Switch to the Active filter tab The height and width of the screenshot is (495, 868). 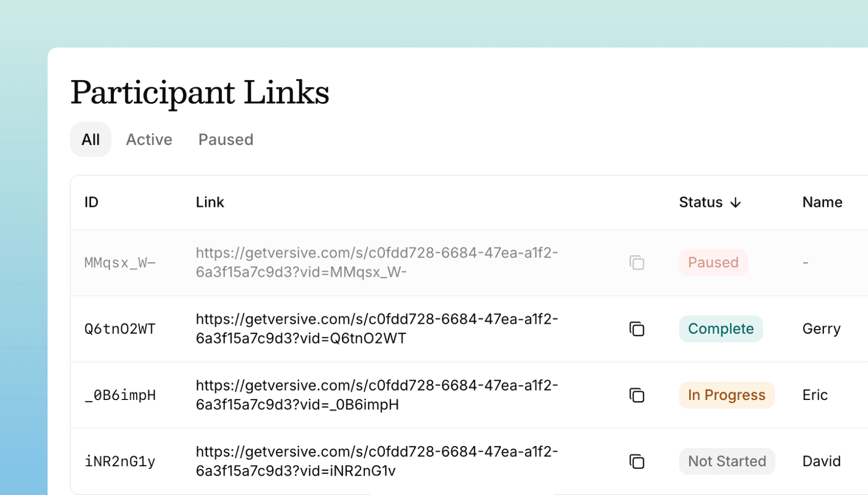coord(149,140)
